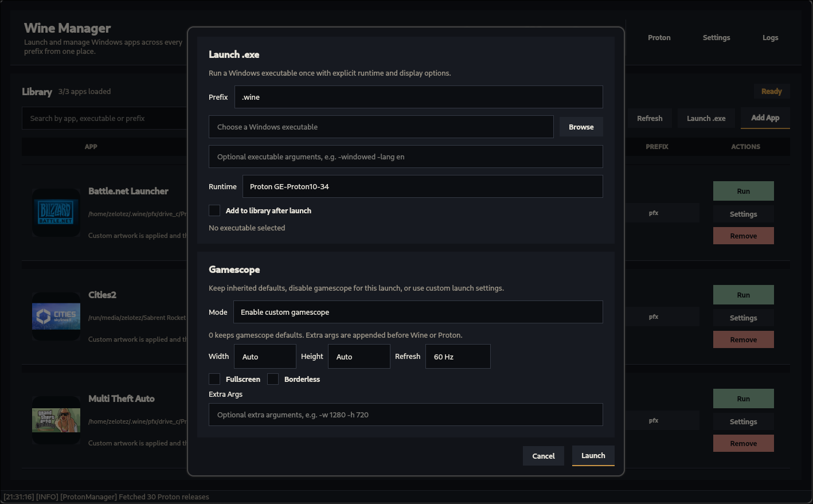The image size is (813, 504).
Task: Click the Multi Theft Auto artwork thumbnail
Action: [56, 420]
